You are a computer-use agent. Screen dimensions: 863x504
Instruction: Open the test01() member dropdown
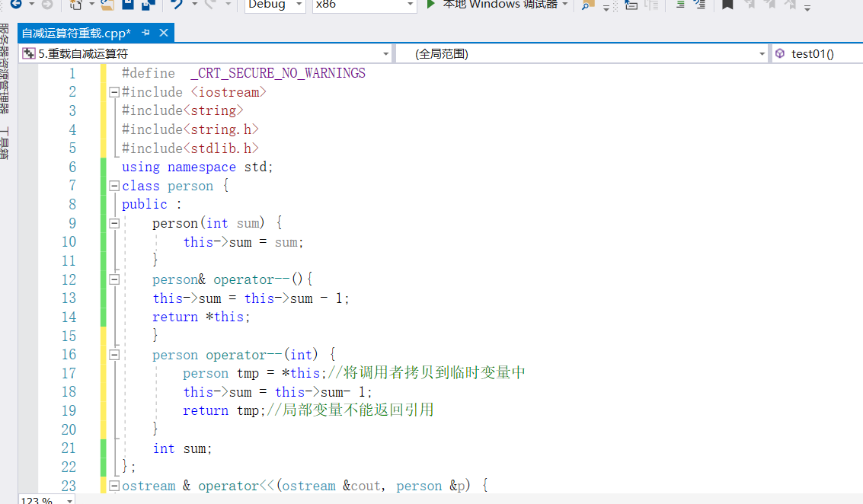[x=817, y=53]
